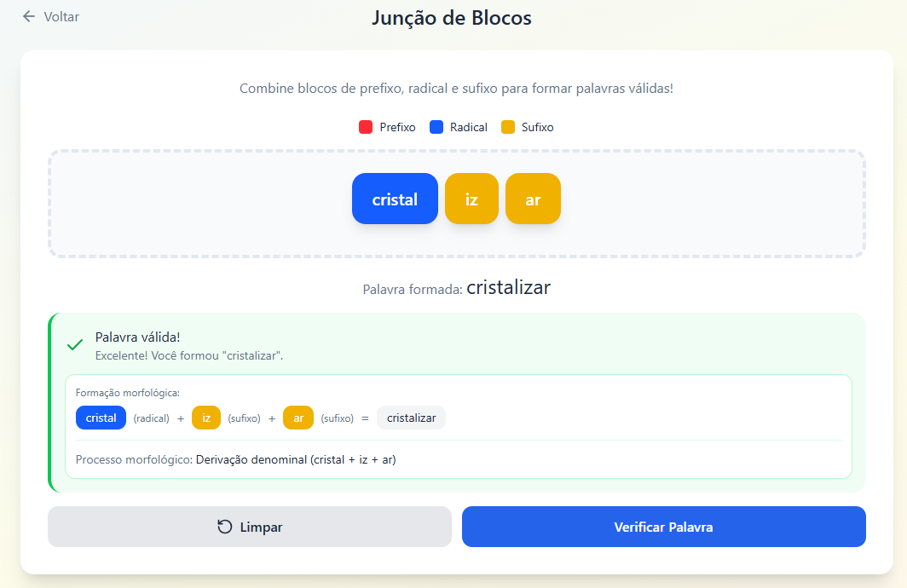
Task: Click the small cristal chip in the formation row
Action: point(101,418)
